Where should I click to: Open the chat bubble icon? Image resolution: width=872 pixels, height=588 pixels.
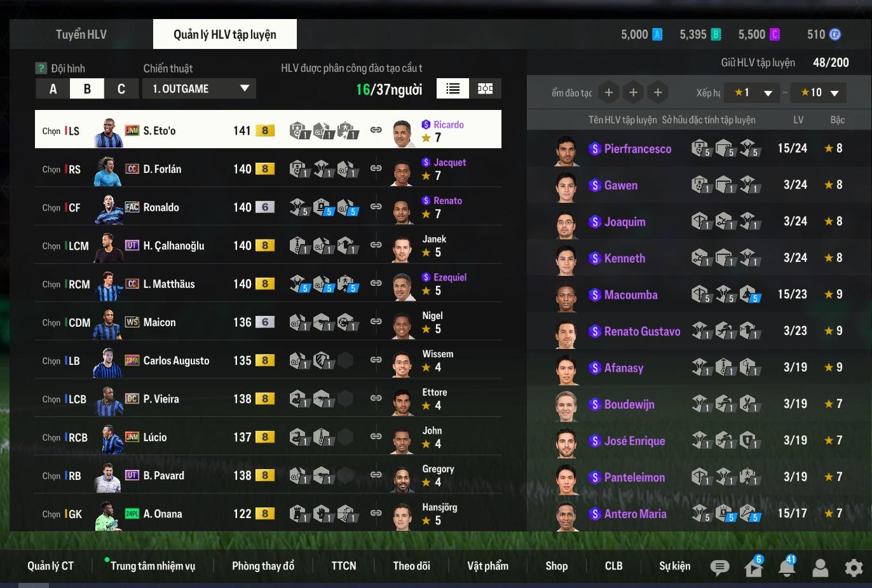coord(719,567)
